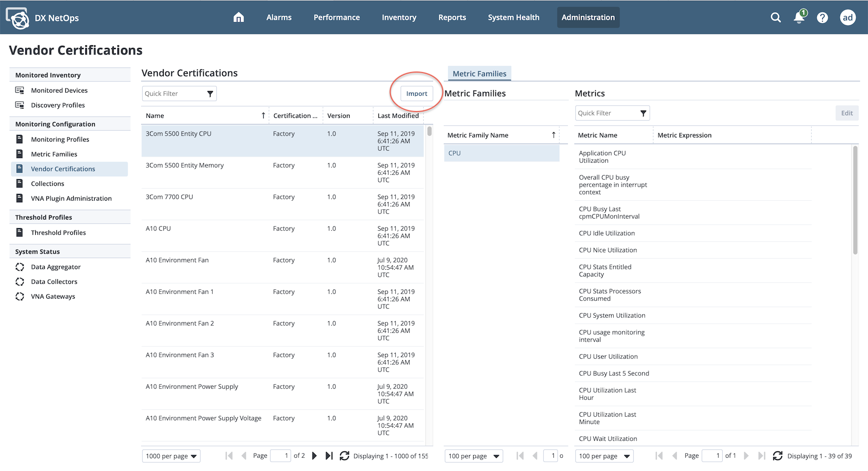This screenshot has height=471, width=868.
Task: Refresh the Metrics list
Action: coord(777,456)
